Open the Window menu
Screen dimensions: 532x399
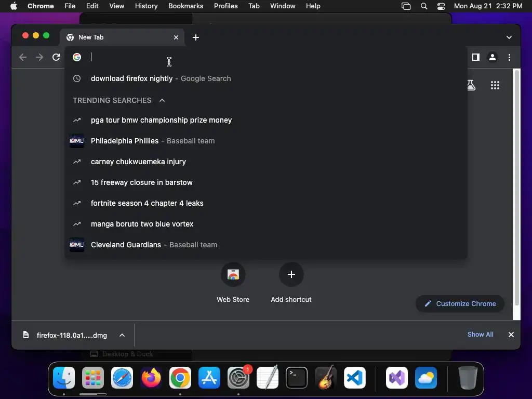click(283, 6)
